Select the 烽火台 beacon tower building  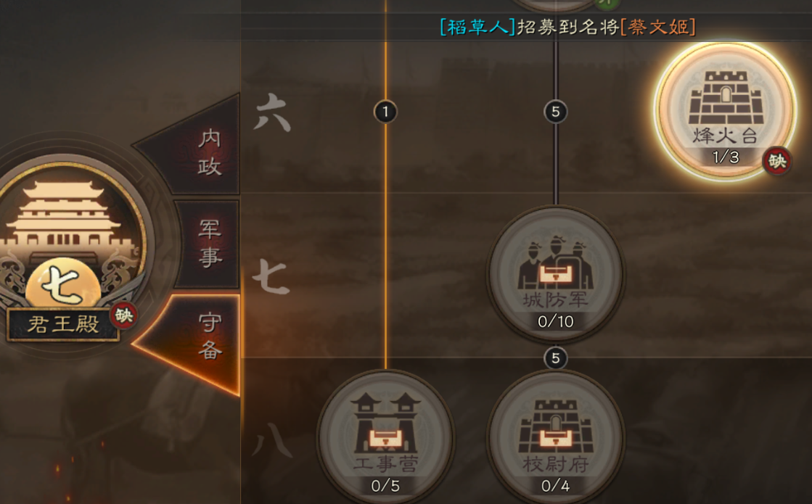point(725,111)
